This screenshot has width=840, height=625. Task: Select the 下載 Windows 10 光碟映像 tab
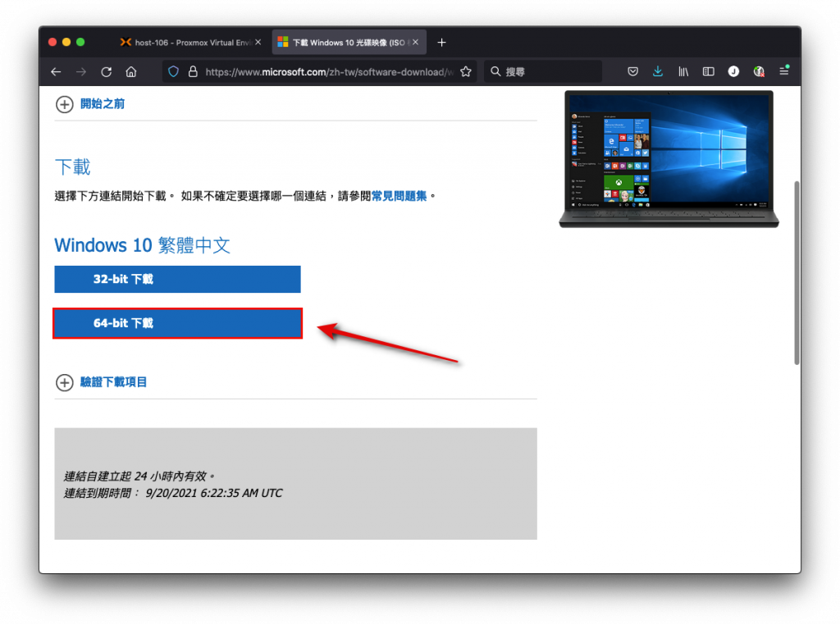click(349, 43)
